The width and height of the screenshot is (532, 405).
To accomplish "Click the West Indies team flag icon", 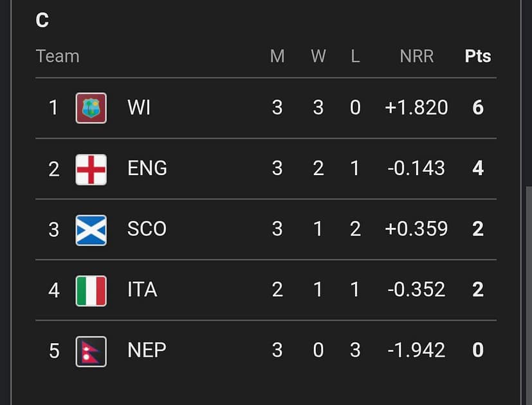I will pyautogui.click(x=91, y=108).
